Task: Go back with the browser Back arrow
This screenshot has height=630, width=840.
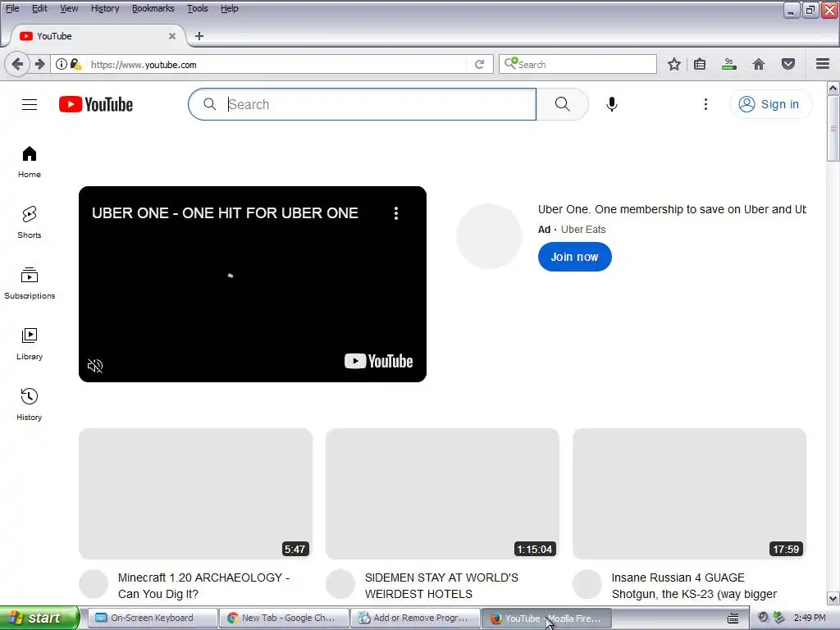Action: (x=17, y=64)
